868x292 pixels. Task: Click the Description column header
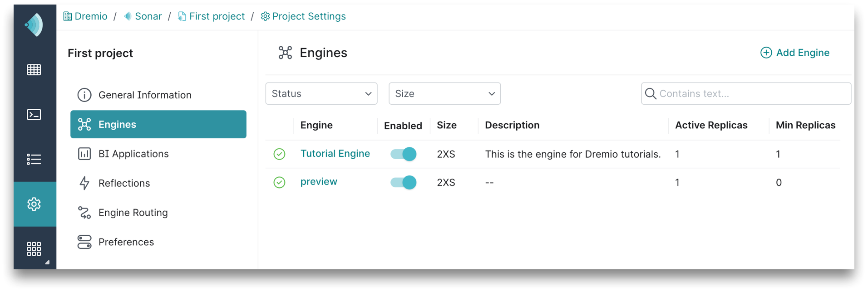tap(512, 125)
